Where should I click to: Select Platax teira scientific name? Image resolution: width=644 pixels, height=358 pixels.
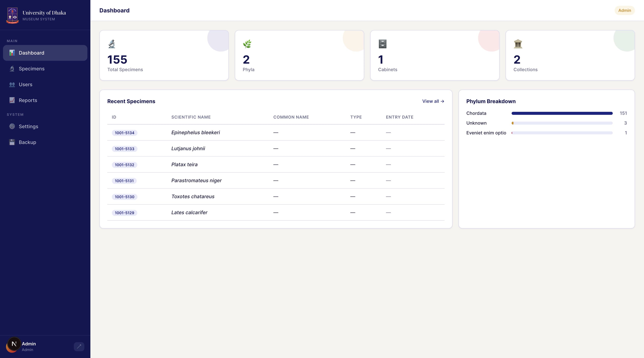[184, 164]
